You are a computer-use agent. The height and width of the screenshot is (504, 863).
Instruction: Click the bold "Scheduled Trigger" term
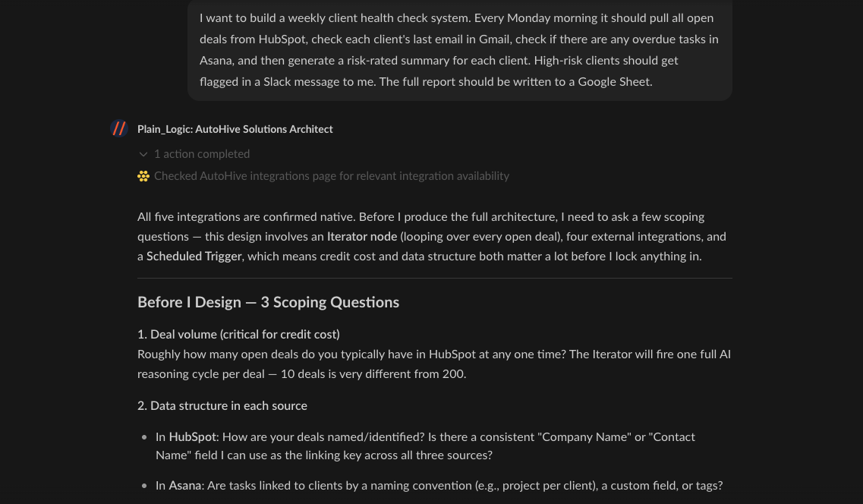point(195,257)
